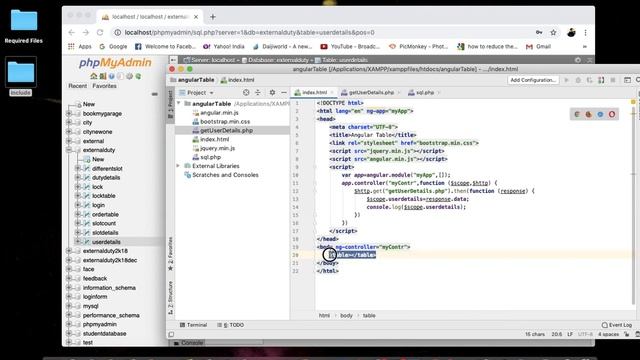This screenshot has width=640, height=360.
Task: Expand External Libraries node
Action: click(x=178, y=166)
